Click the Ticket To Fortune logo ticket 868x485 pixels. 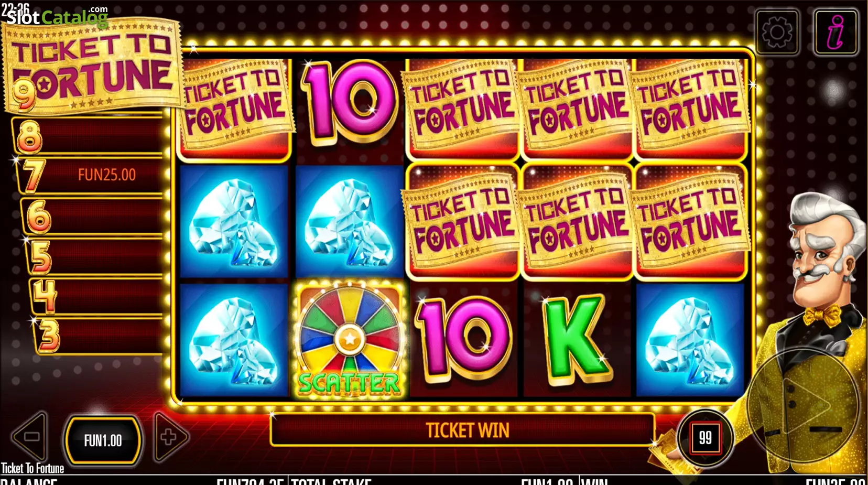(92, 66)
